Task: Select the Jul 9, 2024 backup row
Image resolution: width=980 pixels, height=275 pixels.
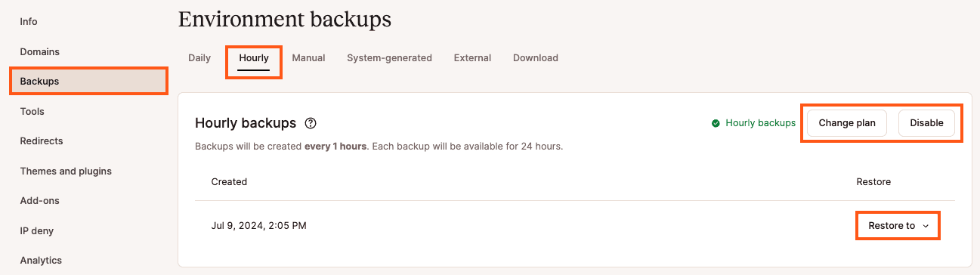Action: point(575,226)
